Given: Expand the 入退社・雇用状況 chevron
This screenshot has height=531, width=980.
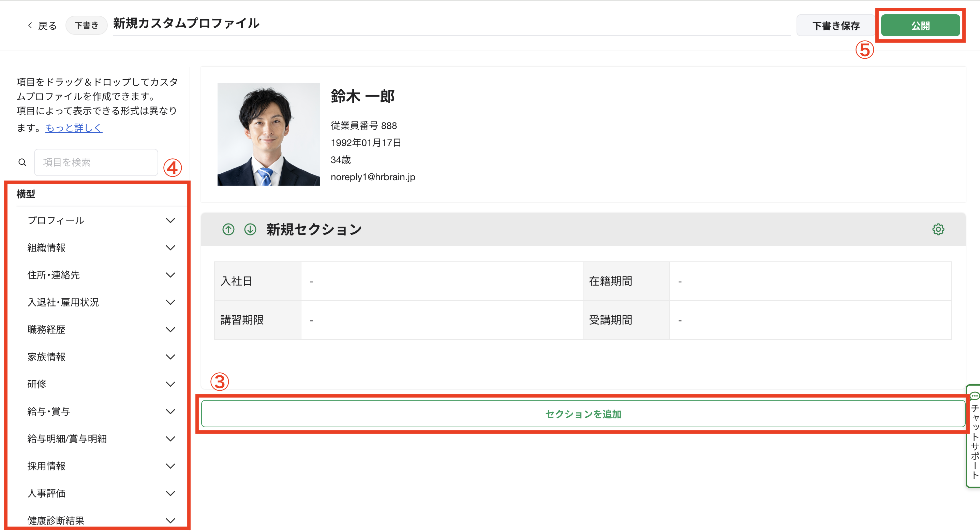Looking at the screenshot, I should [x=170, y=303].
